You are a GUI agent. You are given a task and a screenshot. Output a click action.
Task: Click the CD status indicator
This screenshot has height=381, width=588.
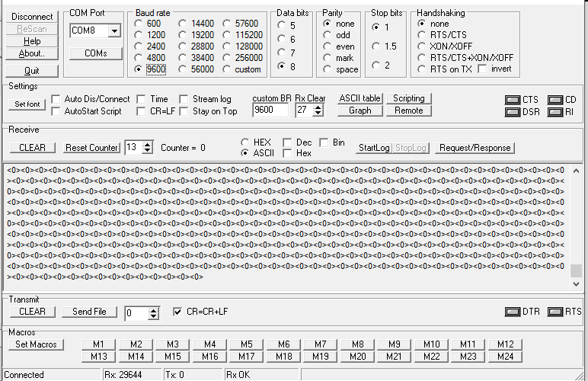pyautogui.click(x=554, y=100)
